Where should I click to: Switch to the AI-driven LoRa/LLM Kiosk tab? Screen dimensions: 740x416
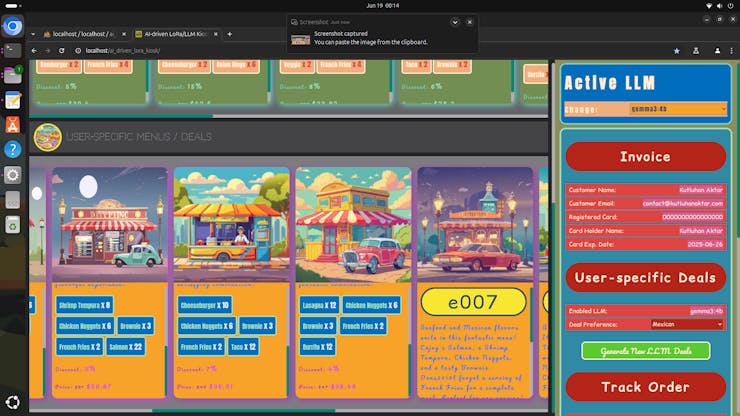180,34
